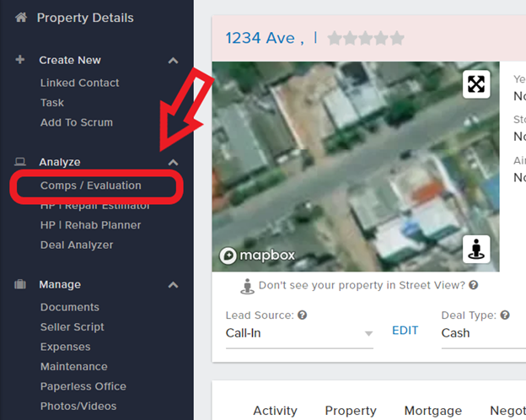The image size is (526, 420).
Task: Set the rating to one star
Action: coord(335,38)
